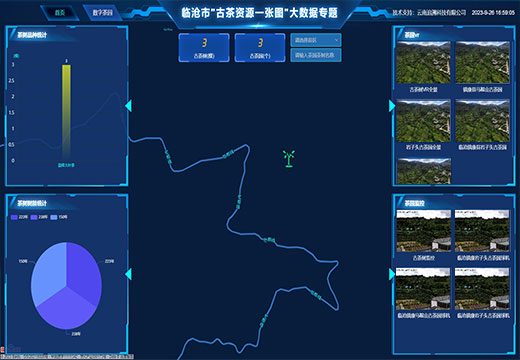Focus the tea garden name search input field
Viewport: 520px width, 360px height.
(x=316, y=55)
